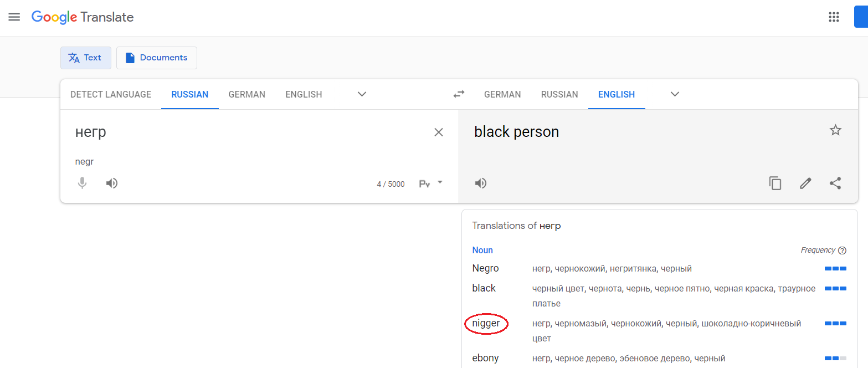The width and height of the screenshot is (868, 368).
Task: Select Russian as source language
Action: 190,94
